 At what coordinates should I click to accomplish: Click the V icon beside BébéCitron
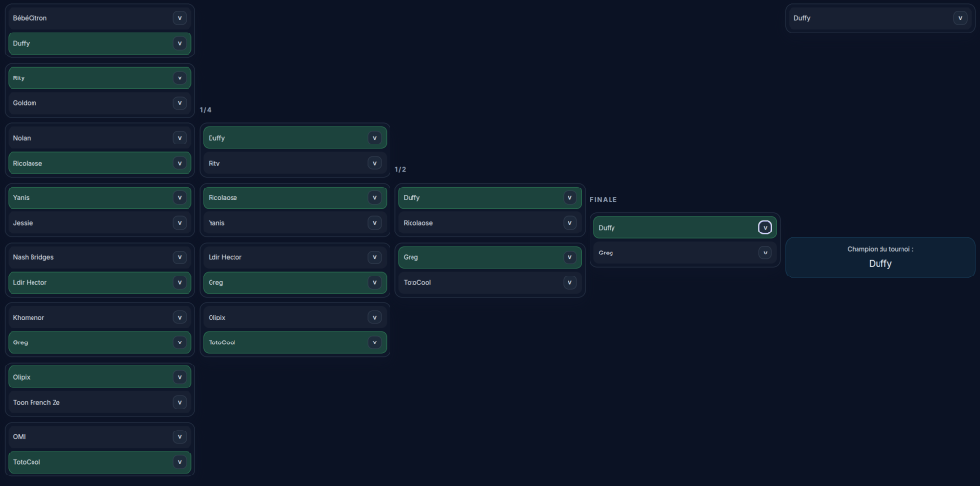[x=179, y=18]
